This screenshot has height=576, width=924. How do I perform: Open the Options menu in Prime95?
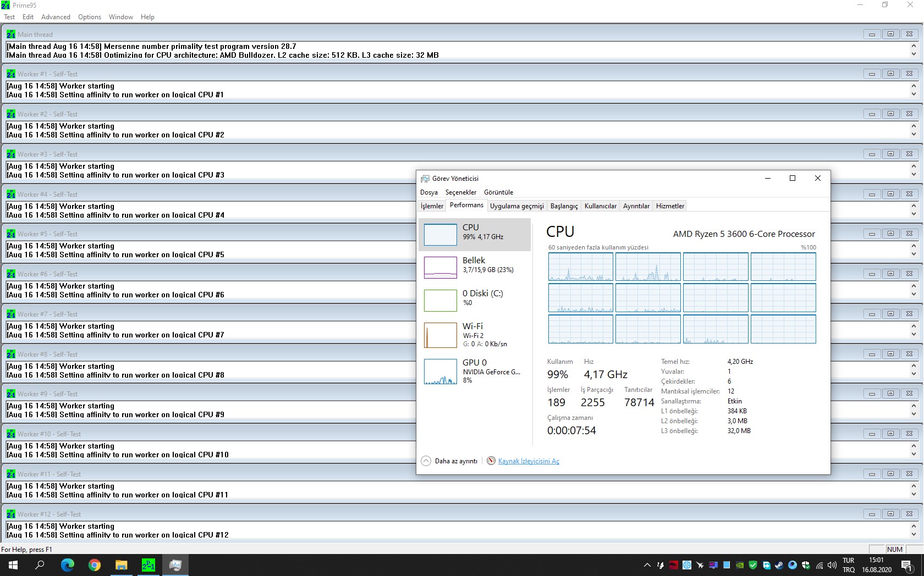tap(90, 17)
